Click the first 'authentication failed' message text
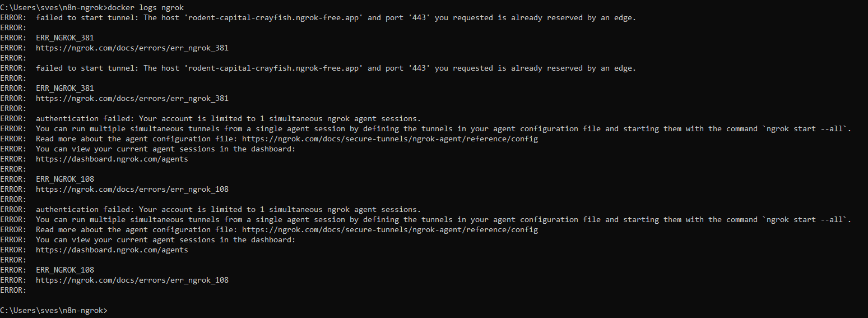The height and width of the screenshot is (318, 868). pyautogui.click(x=85, y=118)
